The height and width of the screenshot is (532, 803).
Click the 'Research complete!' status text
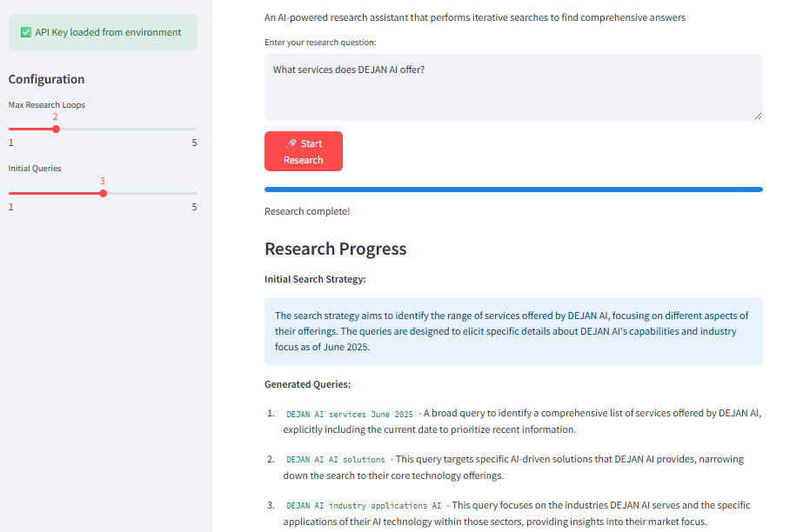point(307,211)
